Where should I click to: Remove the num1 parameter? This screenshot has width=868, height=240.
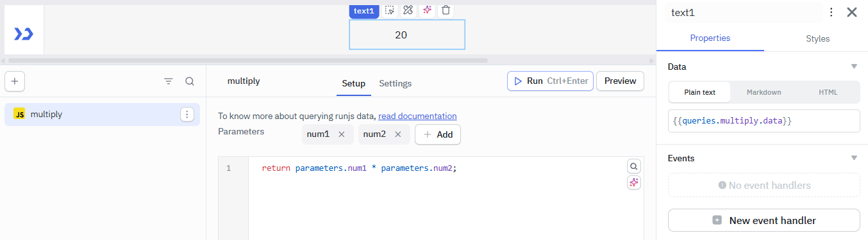(342, 134)
